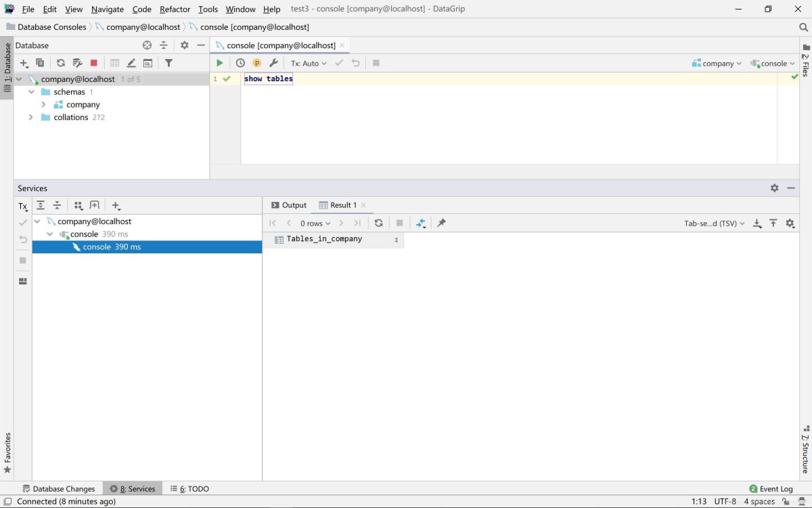Reload the result page in Result toolbar
Image resolution: width=812 pixels, height=508 pixels.
(378, 223)
